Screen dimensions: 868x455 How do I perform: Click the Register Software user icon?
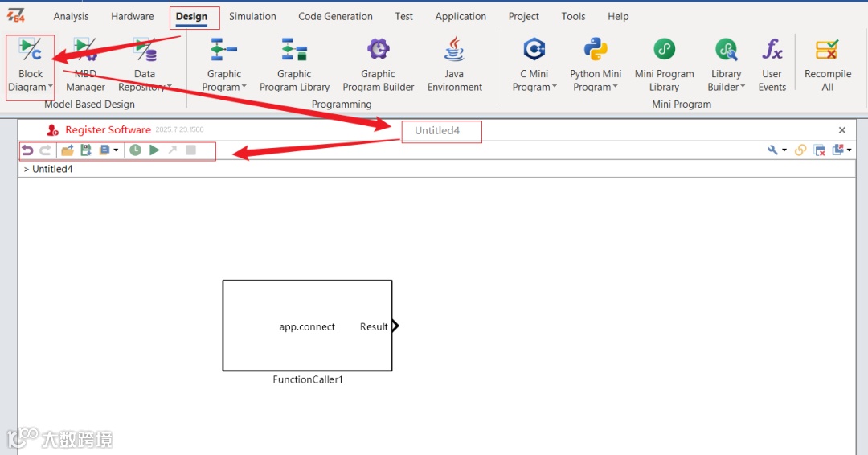[52, 130]
